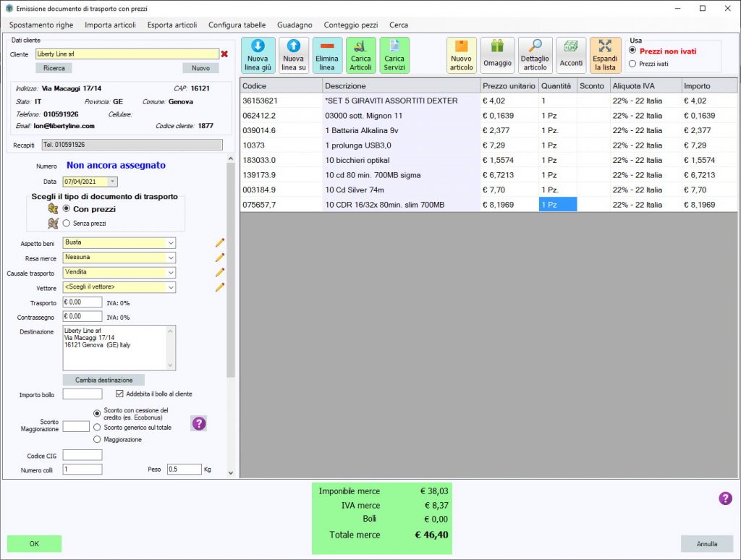Open the Data date picker dropdown
The width and height of the screenshot is (741, 560).
tap(112, 182)
